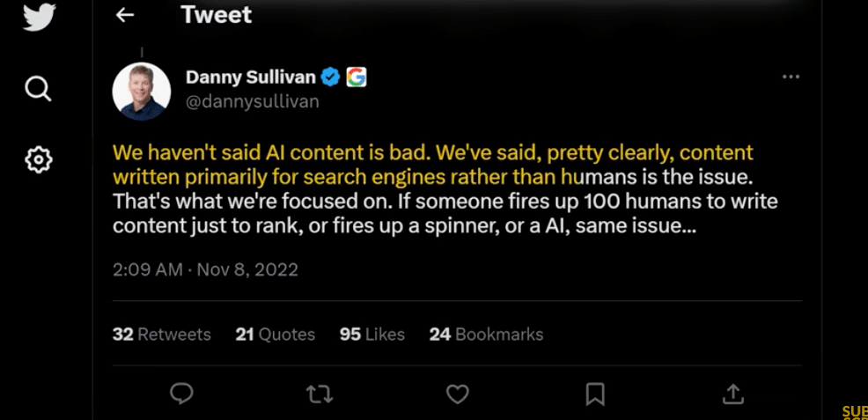The image size is (868, 420).
Task: Share the tweet with upload arrow icon
Action: coord(732,394)
